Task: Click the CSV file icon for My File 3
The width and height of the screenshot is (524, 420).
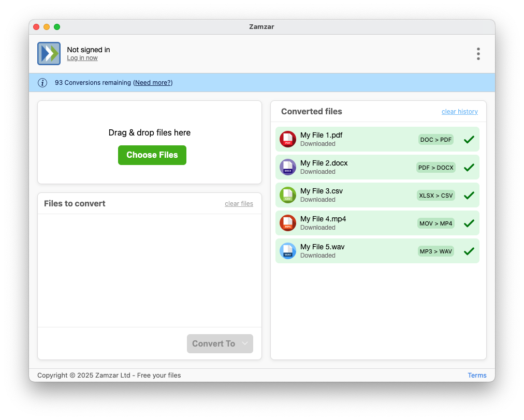Action: [288, 195]
